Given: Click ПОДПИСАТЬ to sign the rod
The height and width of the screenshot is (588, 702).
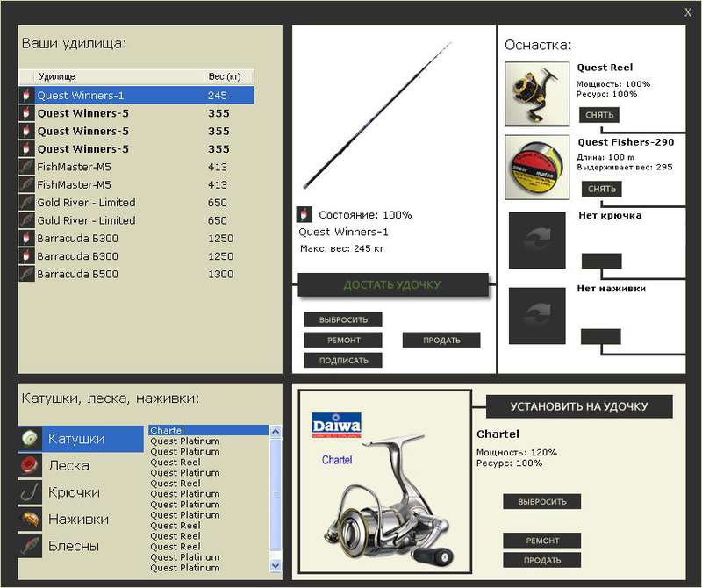Looking at the screenshot, I should coord(343,361).
